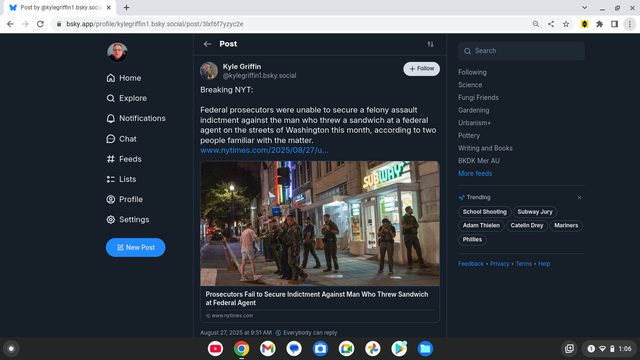Select School Shooting trending topic
The width and height of the screenshot is (640, 360).
click(484, 212)
